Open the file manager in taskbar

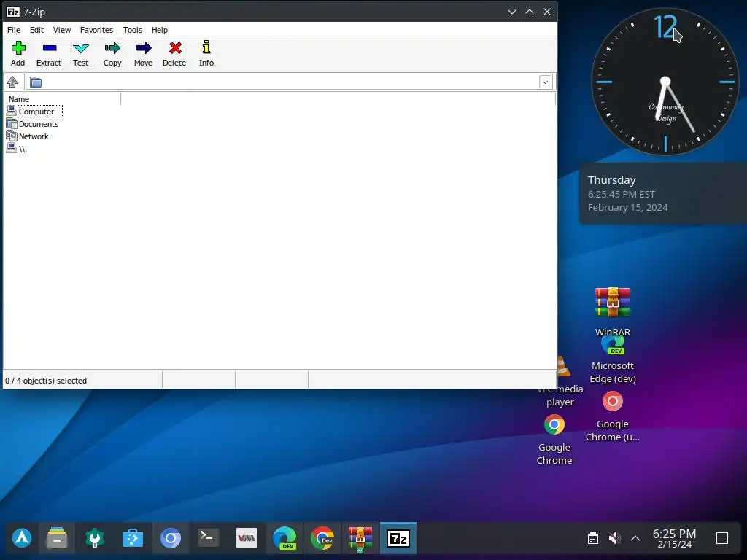pyautogui.click(x=57, y=538)
